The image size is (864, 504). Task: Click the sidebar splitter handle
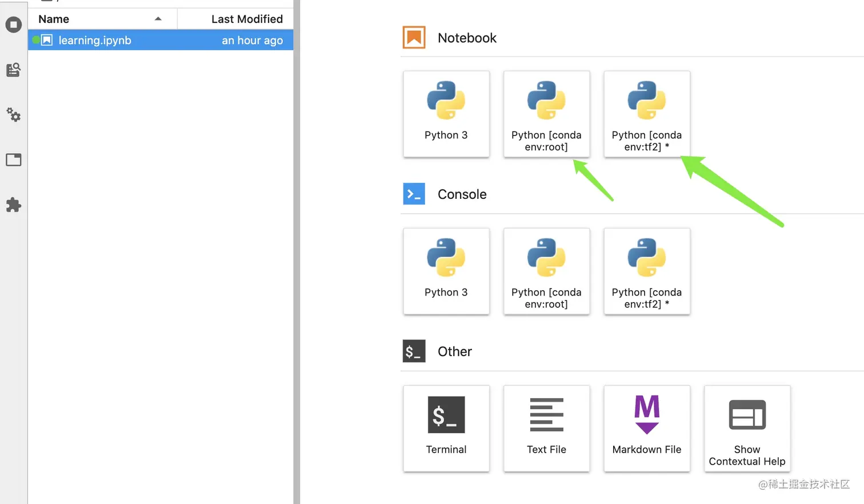point(297,252)
